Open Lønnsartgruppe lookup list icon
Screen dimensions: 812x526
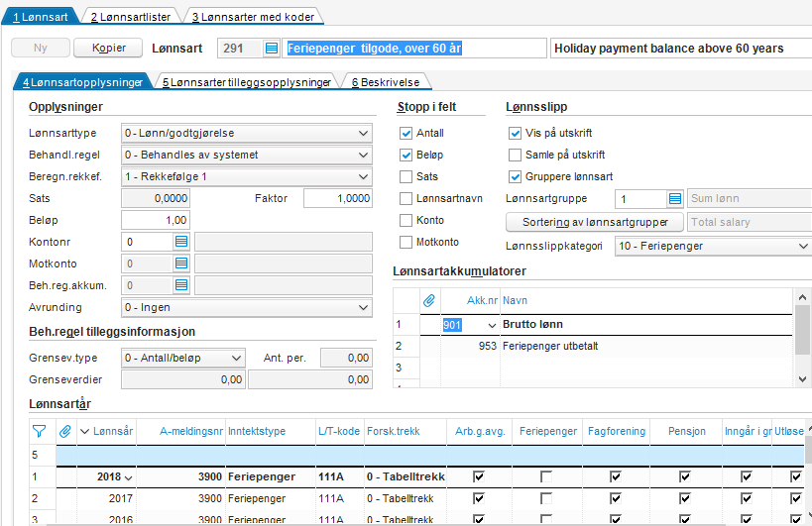pyautogui.click(x=674, y=199)
